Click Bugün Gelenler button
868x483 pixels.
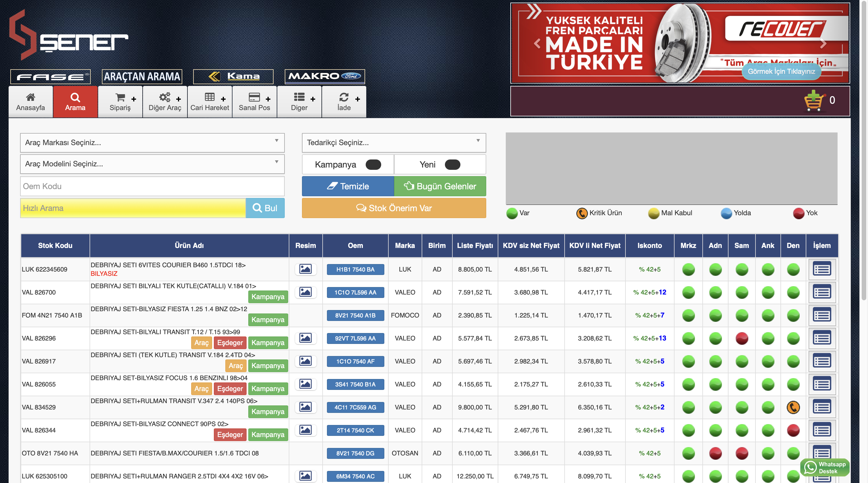point(440,186)
